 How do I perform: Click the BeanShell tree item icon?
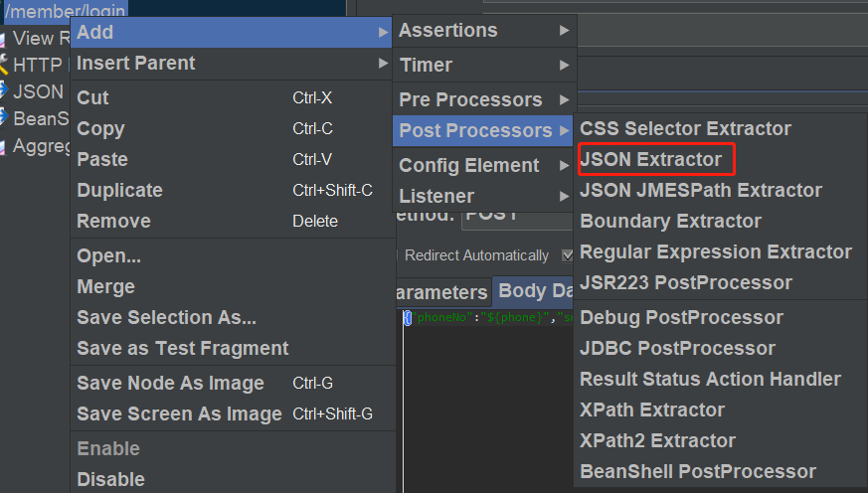4,118
